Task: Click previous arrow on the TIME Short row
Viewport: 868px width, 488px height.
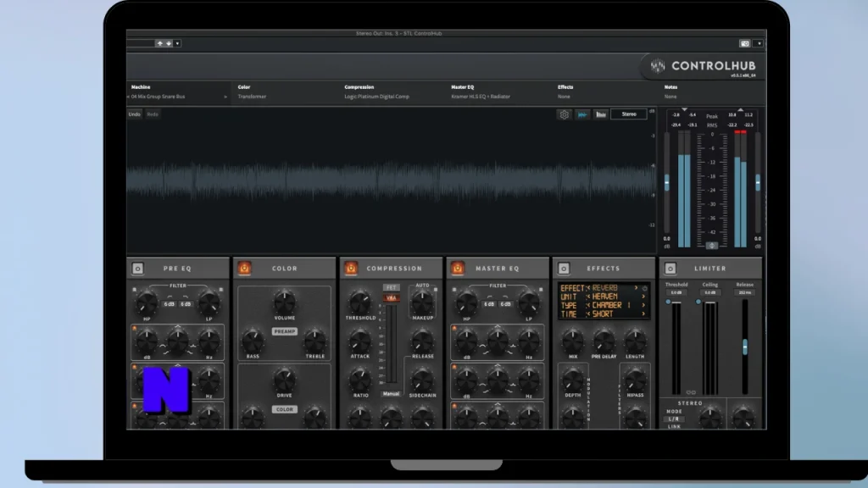Action: point(588,313)
